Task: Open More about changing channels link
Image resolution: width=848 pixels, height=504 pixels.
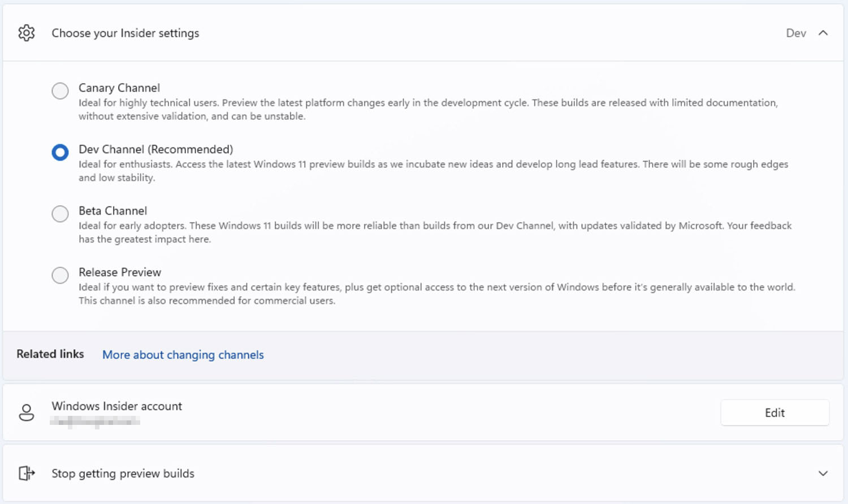Action: (x=183, y=355)
